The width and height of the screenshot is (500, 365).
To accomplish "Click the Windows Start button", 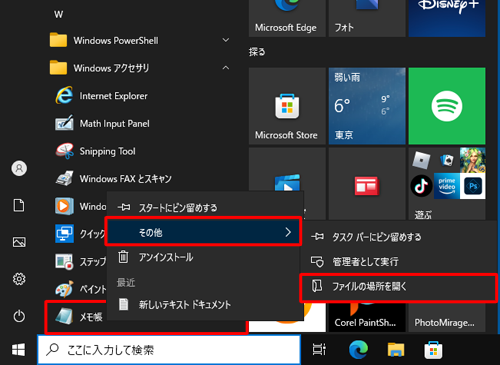I will point(19,350).
